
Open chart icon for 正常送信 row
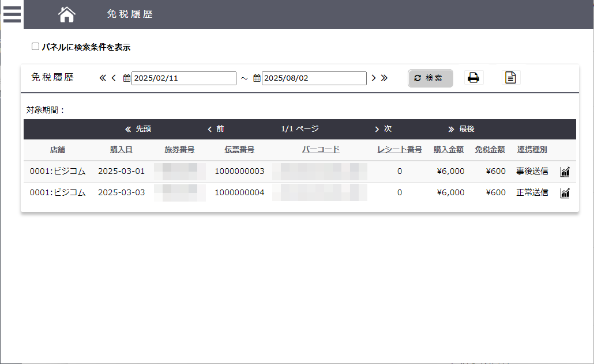click(x=565, y=193)
